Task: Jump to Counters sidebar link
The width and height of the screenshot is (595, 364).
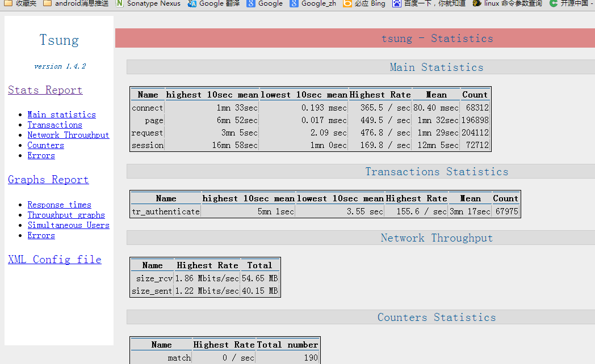Action: 45,145
